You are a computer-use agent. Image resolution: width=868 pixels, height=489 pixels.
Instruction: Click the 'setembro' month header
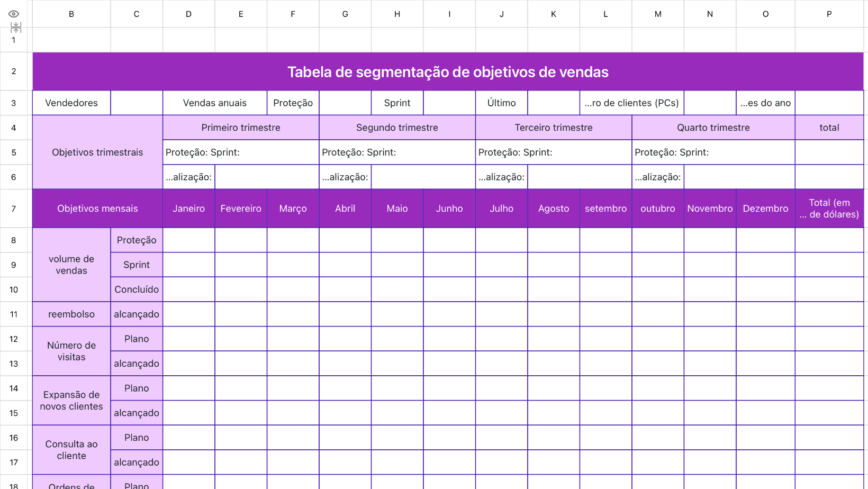pyautogui.click(x=606, y=209)
